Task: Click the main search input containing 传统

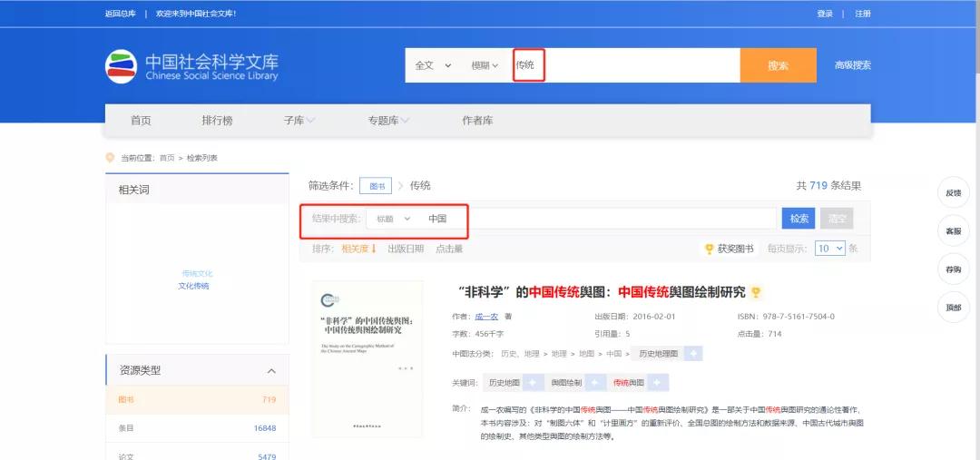Action: (625, 65)
